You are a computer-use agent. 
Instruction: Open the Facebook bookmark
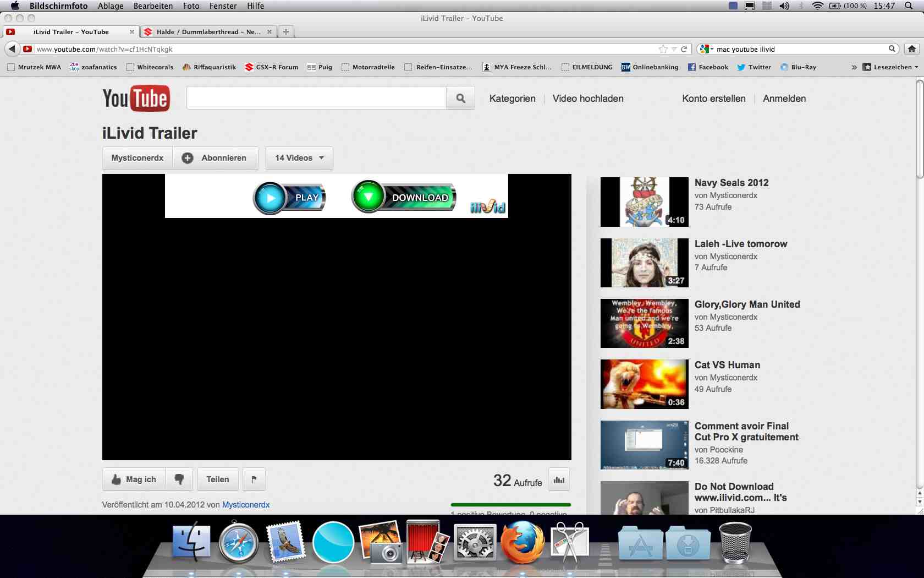pos(708,67)
